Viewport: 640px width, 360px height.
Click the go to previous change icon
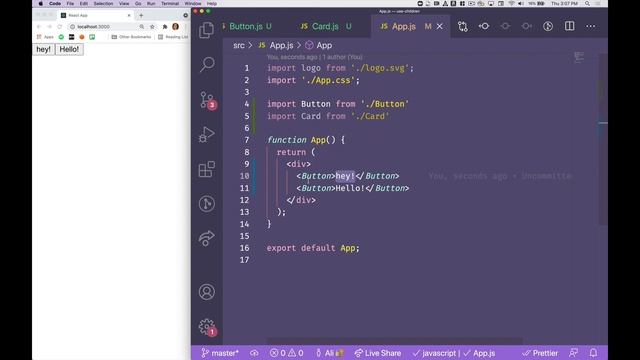pos(484,26)
